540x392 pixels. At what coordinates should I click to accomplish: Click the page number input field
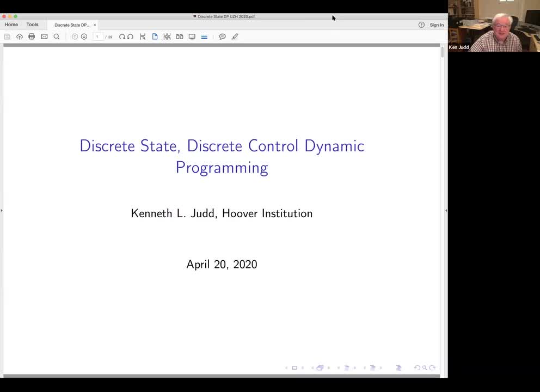click(x=98, y=36)
